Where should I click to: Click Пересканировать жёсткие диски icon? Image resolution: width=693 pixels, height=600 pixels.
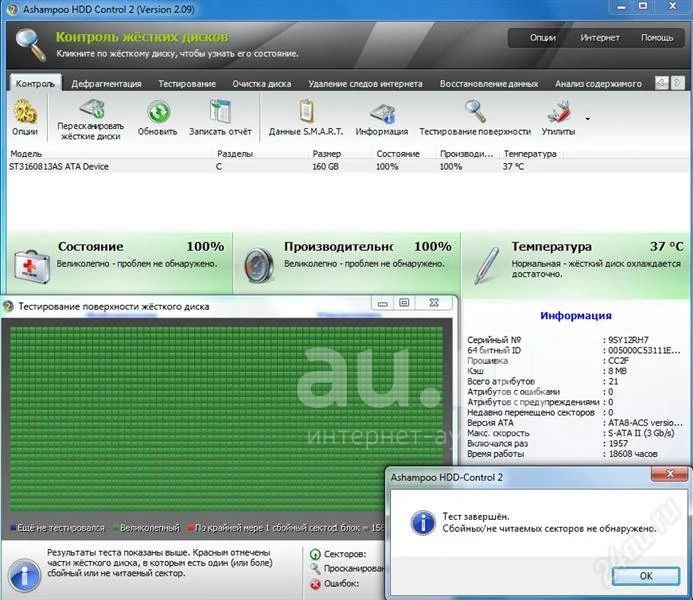point(92,109)
